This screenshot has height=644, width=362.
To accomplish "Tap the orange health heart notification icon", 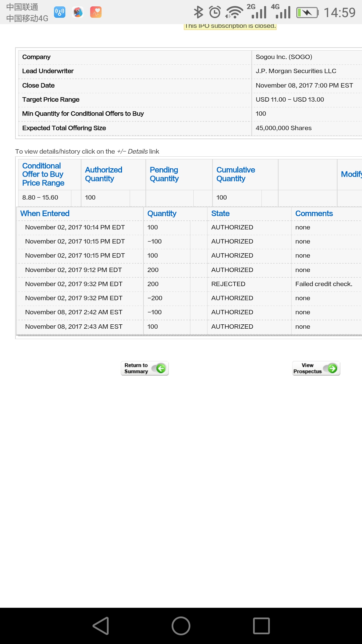I will point(96,12).
